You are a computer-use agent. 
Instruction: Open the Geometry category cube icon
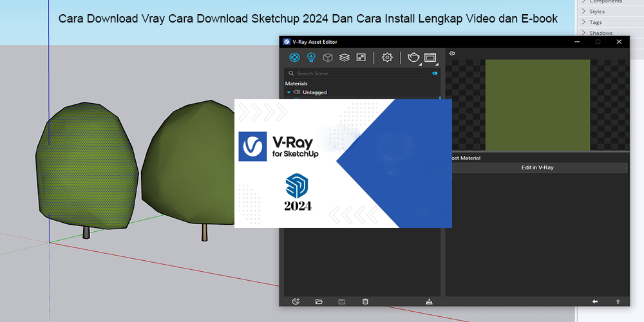click(x=328, y=57)
